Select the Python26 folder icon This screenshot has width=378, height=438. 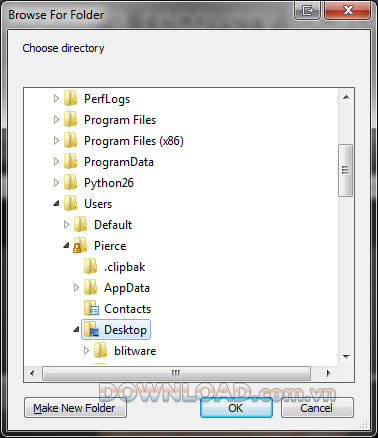point(71,183)
